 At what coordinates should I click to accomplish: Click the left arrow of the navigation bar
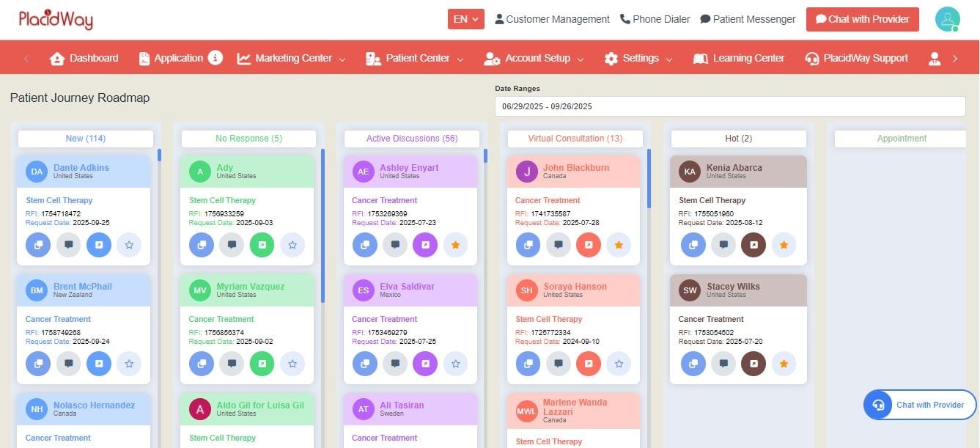click(x=26, y=59)
